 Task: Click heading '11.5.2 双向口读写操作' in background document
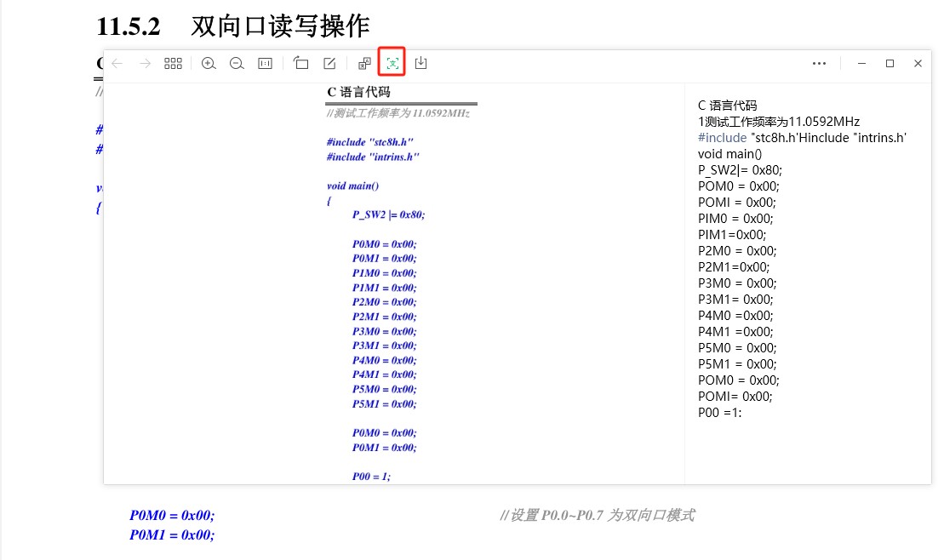coord(233,26)
